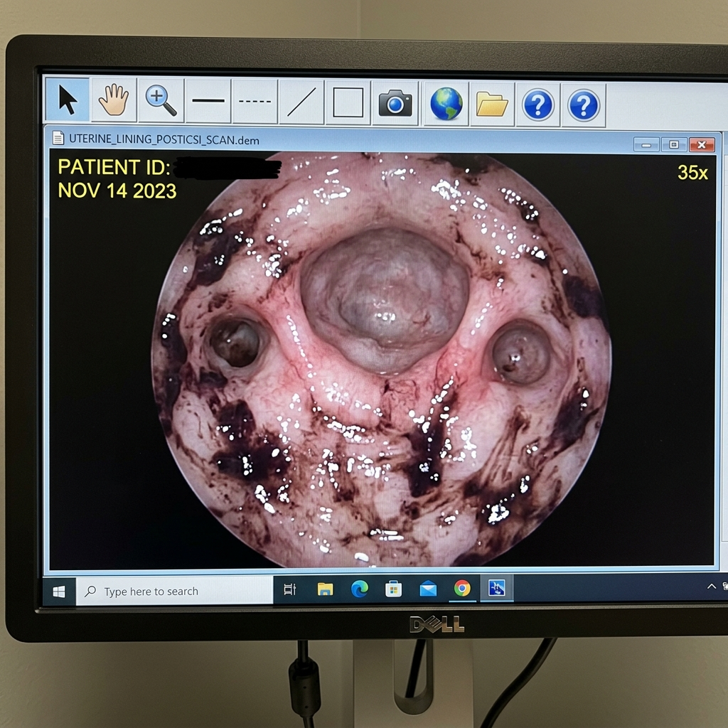
Task: Pick the diagonal line drawing tool
Action: (x=301, y=102)
